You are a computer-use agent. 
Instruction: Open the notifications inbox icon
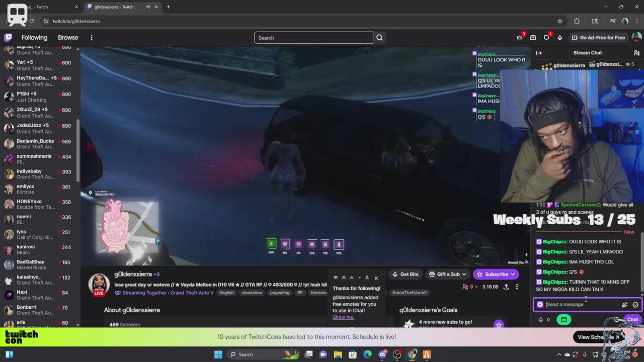click(546, 38)
